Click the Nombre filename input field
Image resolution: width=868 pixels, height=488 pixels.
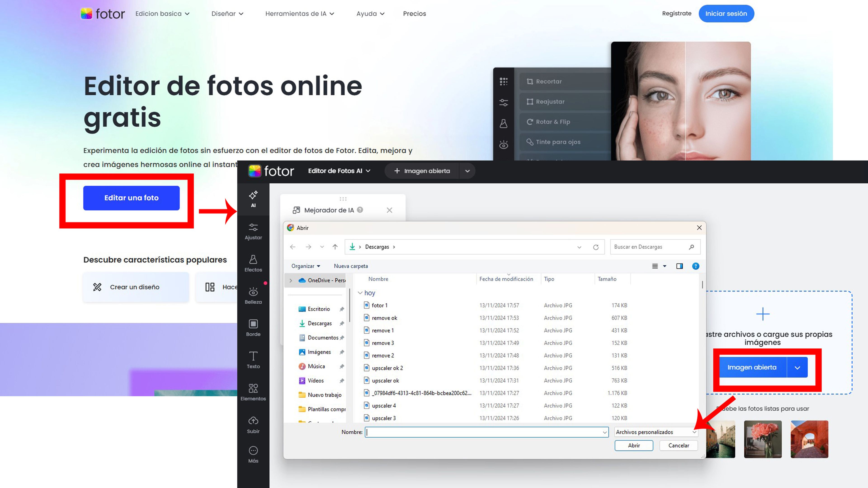487,432
